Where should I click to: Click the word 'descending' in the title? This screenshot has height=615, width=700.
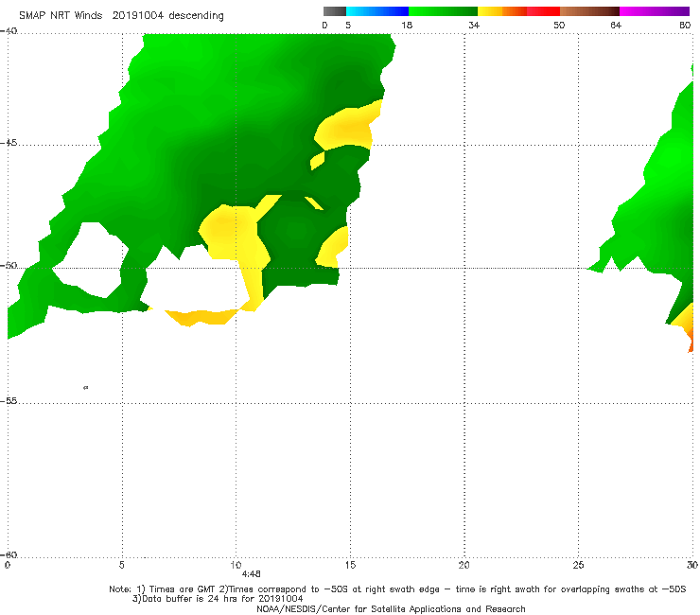point(196,16)
